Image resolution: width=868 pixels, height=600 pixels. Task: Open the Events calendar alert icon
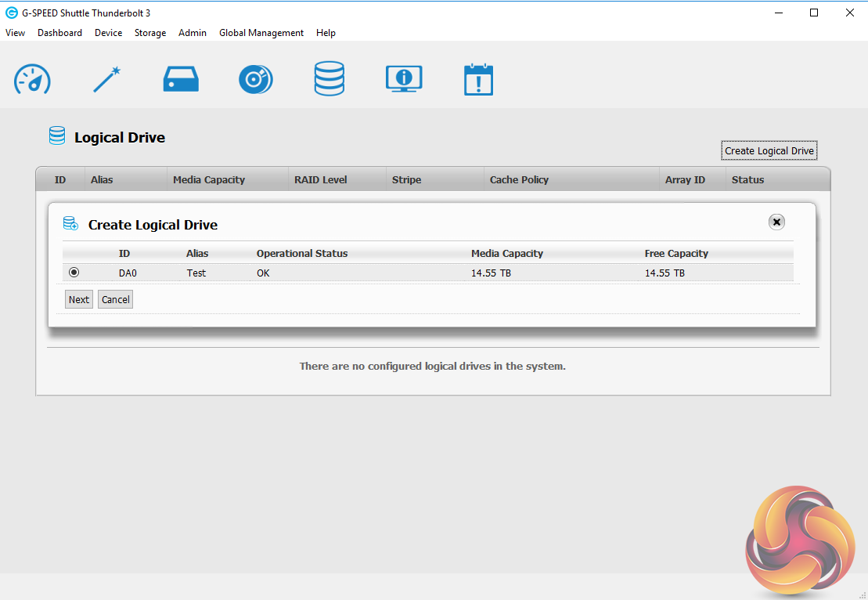[x=478, y=79]
